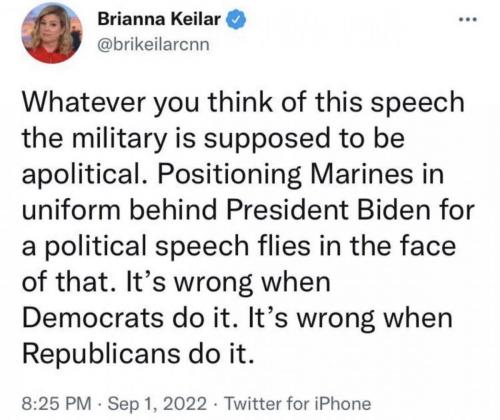
Task: Click the tweet line starting 'Whatever you think'
Action: click(x=243, y=102)
